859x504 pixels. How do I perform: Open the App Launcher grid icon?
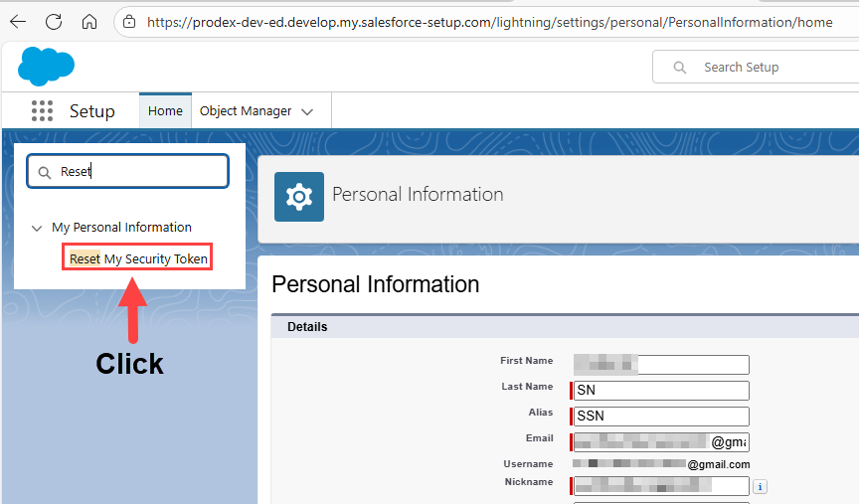point(42,111)
